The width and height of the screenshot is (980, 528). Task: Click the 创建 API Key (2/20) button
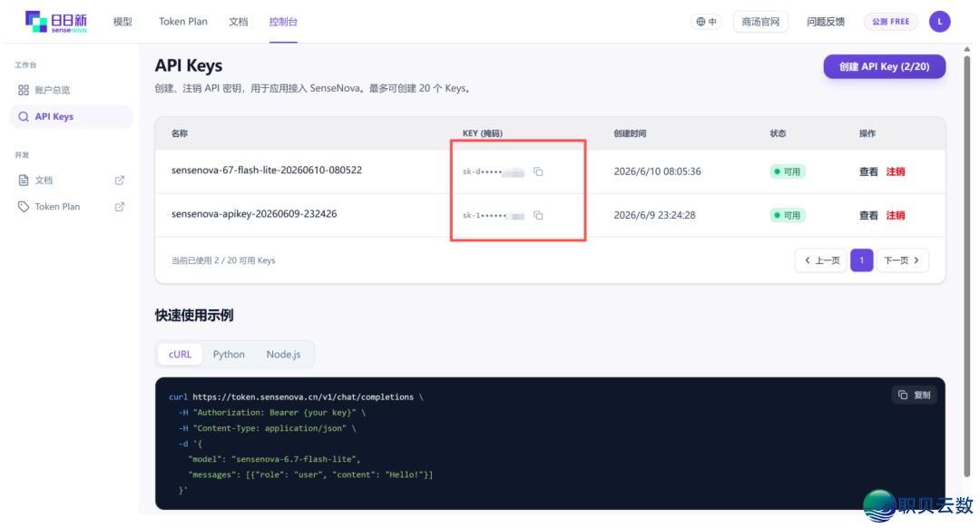click(x=884, y=66)
